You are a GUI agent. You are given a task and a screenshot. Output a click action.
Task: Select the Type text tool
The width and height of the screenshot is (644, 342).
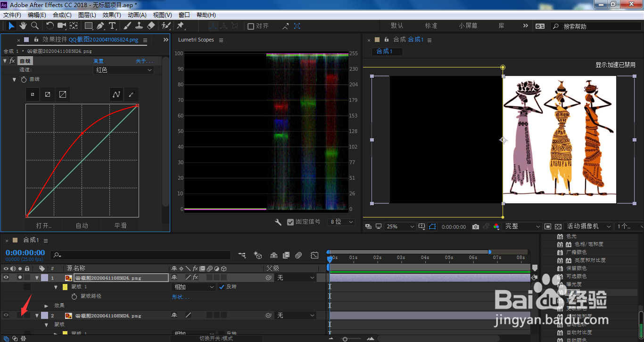click(112, 25)
